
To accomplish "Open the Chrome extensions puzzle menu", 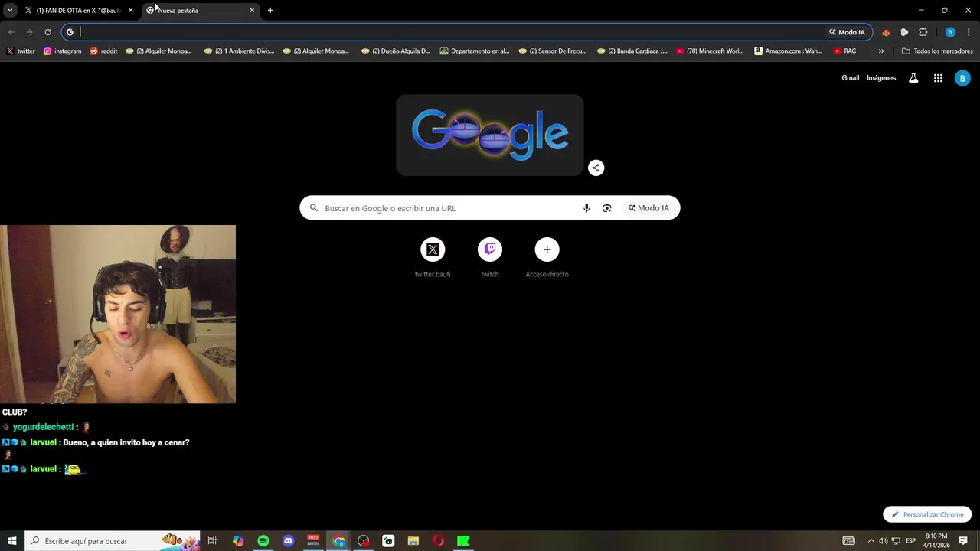I will 923,32.
